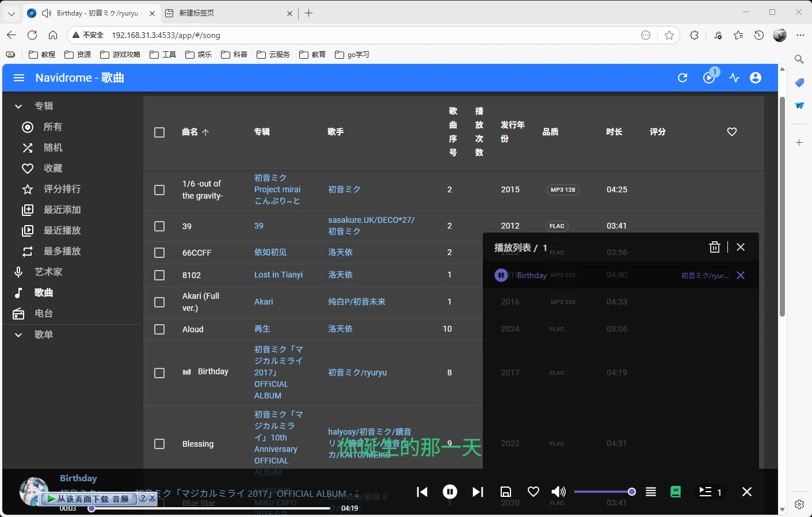This screenshot has width=812, height=517.
Task: Collapse the 专辑 section in sidebar
Action: tap(18, 106)
